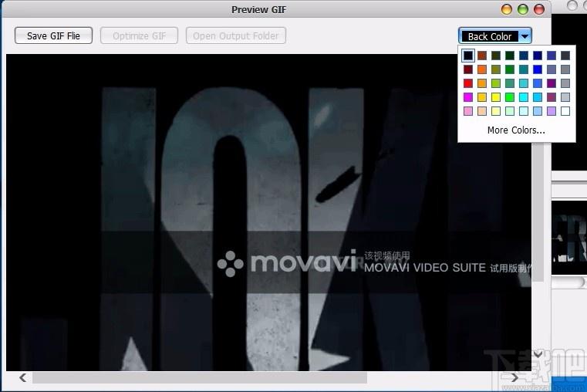Select the dark maroon swatch
The height and width of the screenshot is (392, 587).
468,69
